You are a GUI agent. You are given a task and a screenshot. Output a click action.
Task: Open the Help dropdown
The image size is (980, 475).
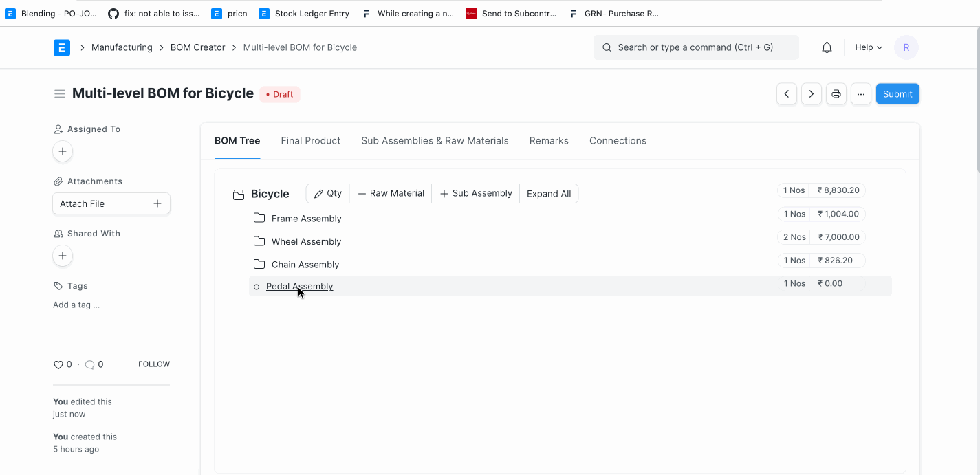click(x=868, y=47)
